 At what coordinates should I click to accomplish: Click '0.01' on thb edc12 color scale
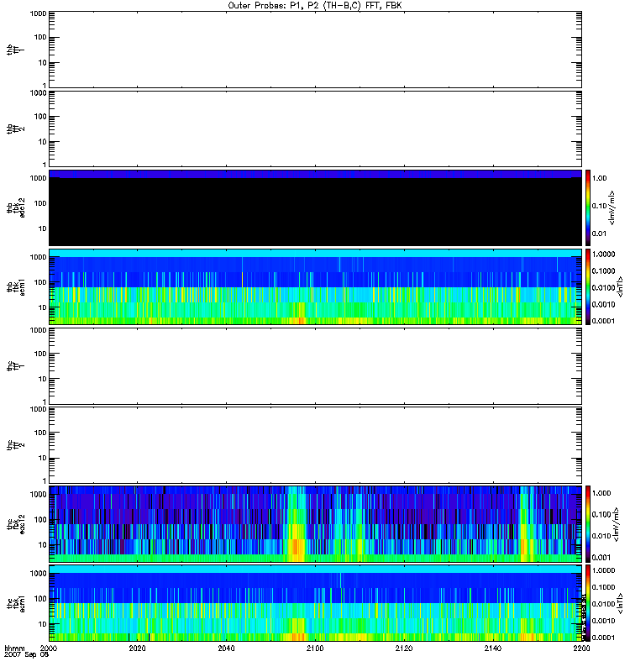tap(599, 234)
